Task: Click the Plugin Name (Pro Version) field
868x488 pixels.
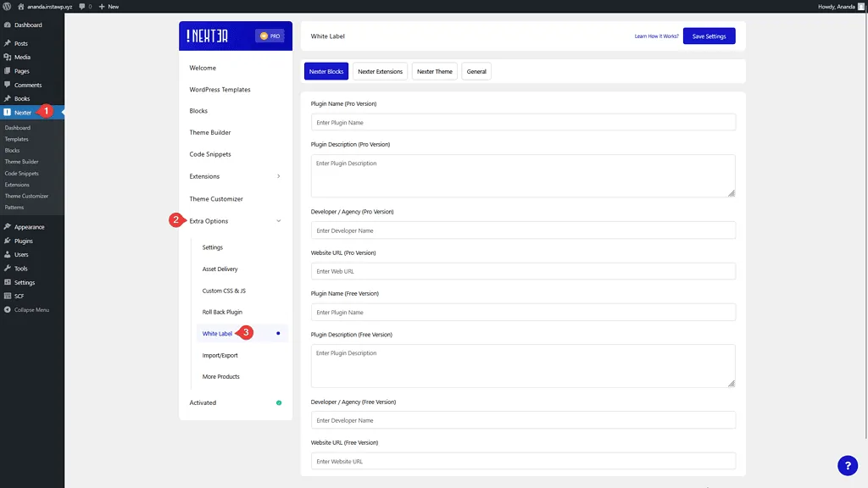Action: pyautogui.click(x=523, y=122)
